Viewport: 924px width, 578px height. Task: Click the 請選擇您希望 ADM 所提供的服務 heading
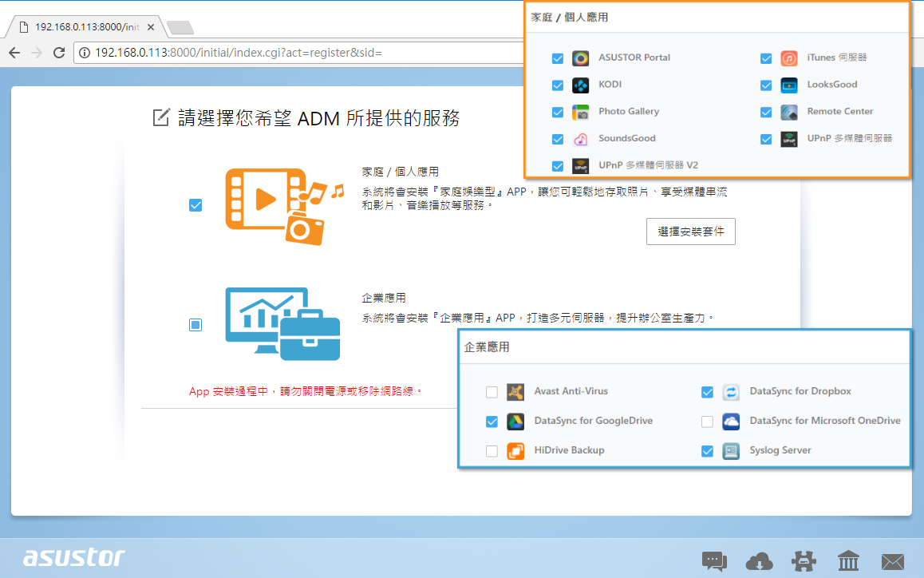(x=319, y=118)
